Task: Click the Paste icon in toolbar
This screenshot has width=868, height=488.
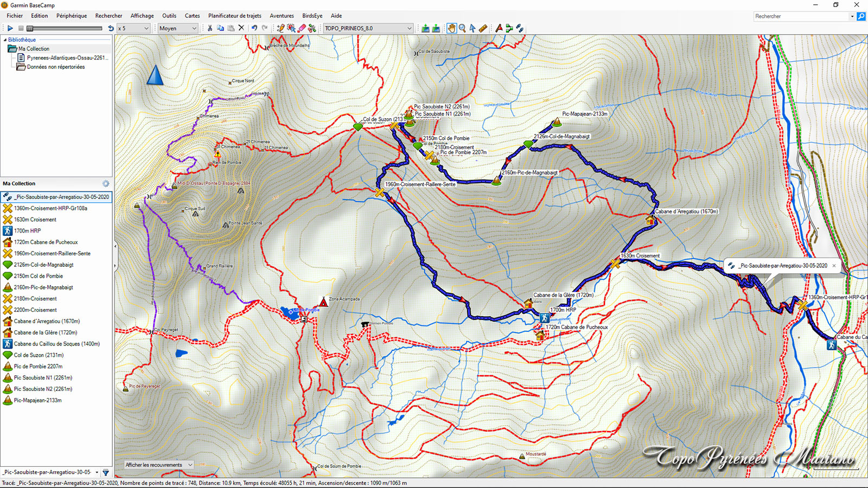Action: 231,28
